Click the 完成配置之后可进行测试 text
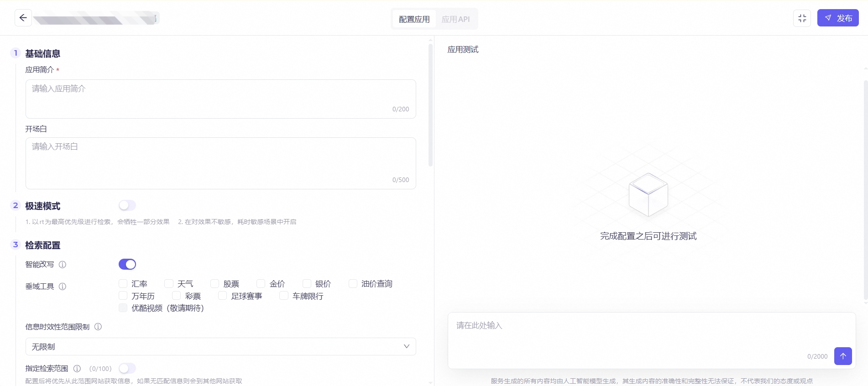This screenshot has width=868, height=386. pos(648,236)
